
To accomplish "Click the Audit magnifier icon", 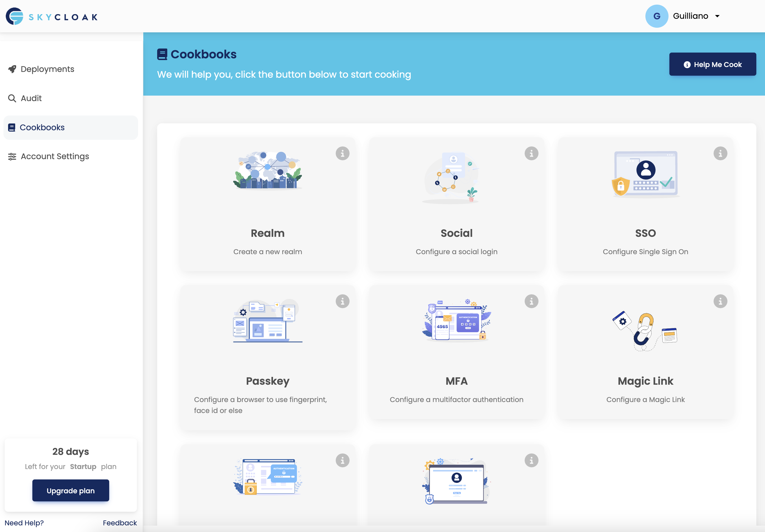I will point(12,98).
